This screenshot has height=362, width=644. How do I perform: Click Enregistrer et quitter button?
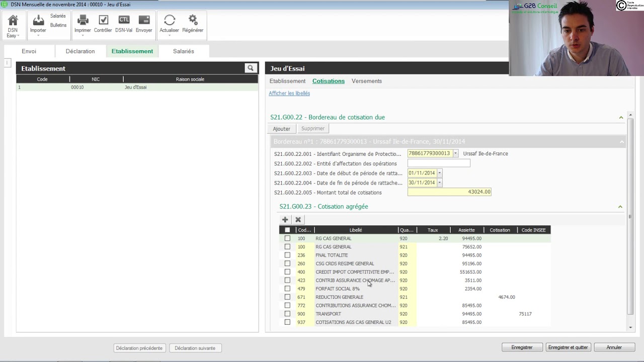(568, 347)
